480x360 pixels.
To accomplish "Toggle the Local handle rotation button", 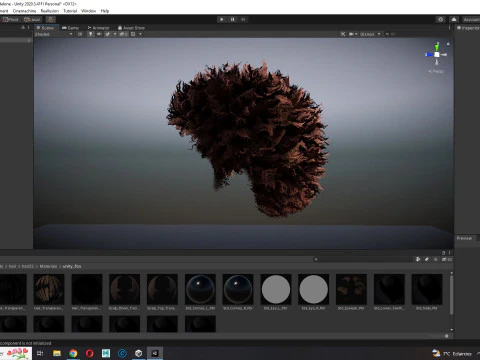I will (32, 19).
